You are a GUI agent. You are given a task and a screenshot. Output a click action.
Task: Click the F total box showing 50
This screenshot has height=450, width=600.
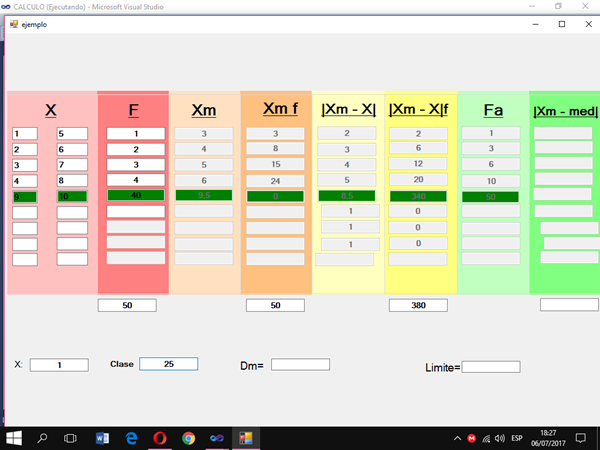(x=127, y=305)
